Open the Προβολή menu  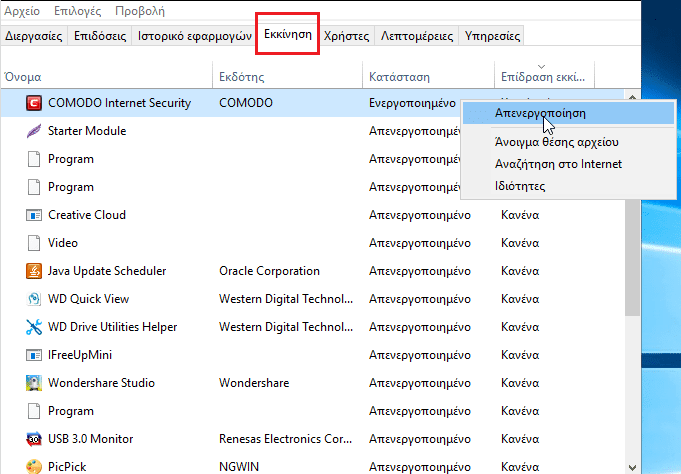point(140,11)
